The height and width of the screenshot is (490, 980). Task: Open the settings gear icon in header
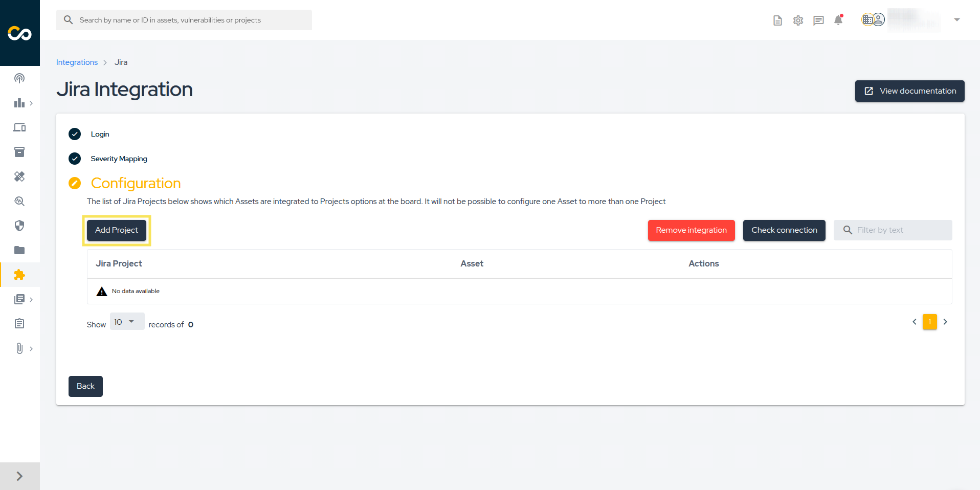pos(798,20)
